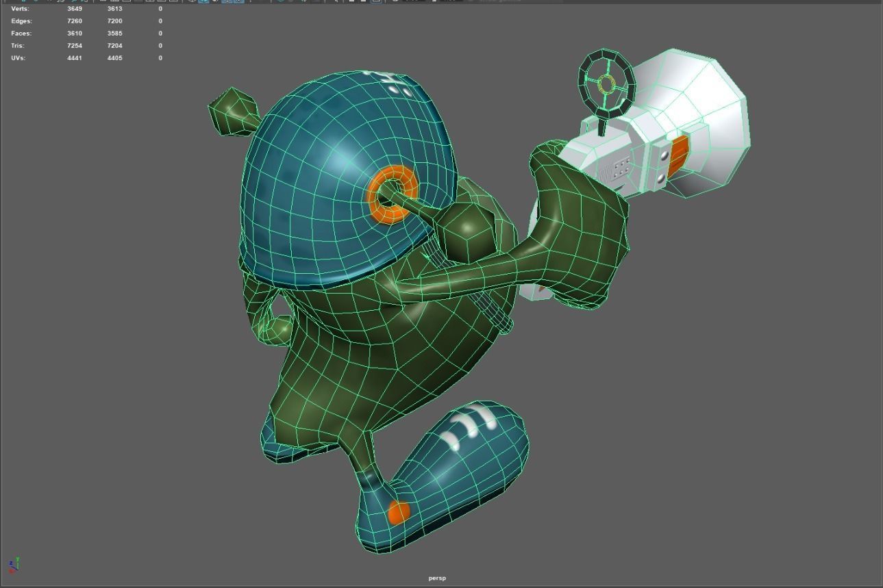Click the Verts value '3649'
The width and height of the screenshot is (883, 588).
pos(75,9)
